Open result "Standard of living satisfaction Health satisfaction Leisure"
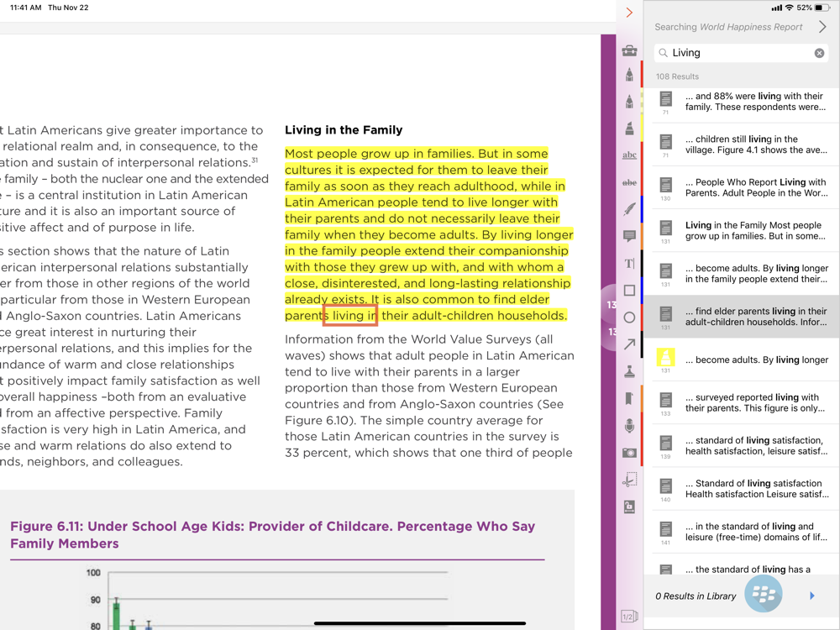The image size is (840, 630). click(x=742, y=489)
